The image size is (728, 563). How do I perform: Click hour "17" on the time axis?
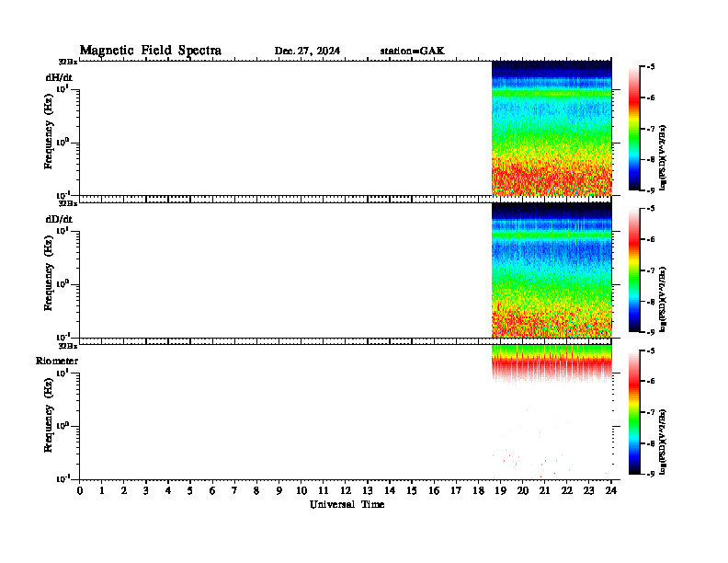tap(457, 490)
